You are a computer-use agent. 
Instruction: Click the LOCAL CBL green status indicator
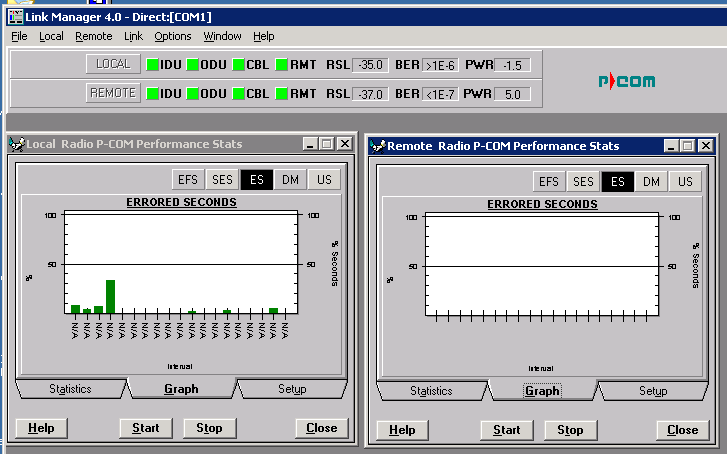click(x=238, y=65)
